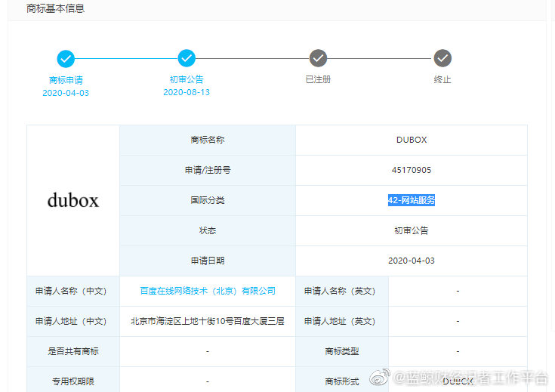Click the 商标申请 step checkmark icon
Viewport: 555px width, 392px height.
pos(66,58)
